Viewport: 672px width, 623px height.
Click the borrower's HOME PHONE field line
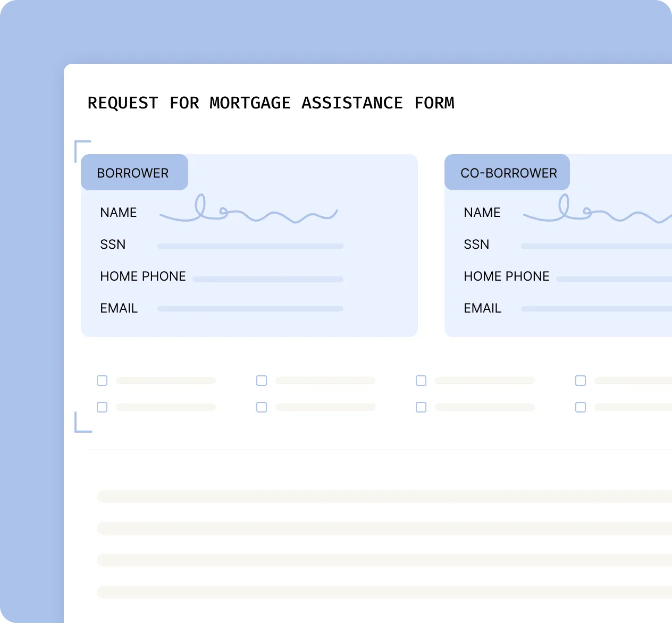[268, 279]
